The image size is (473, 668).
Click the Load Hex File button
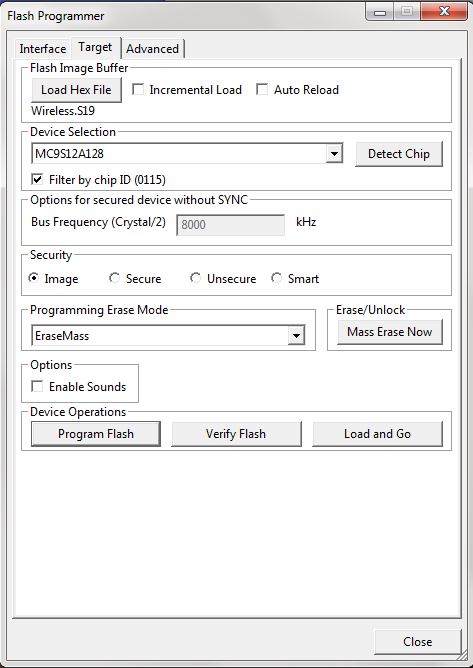click(76, 90)
